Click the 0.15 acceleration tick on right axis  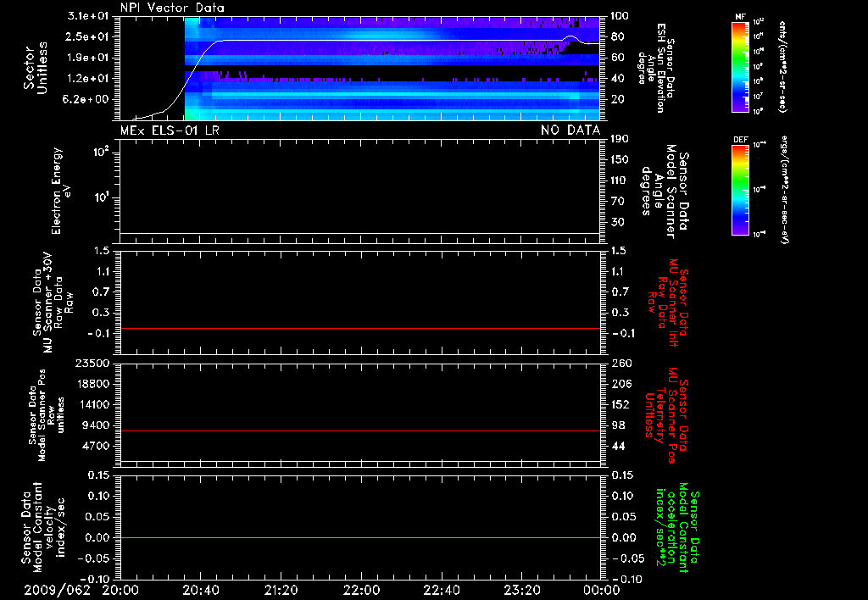622,475
